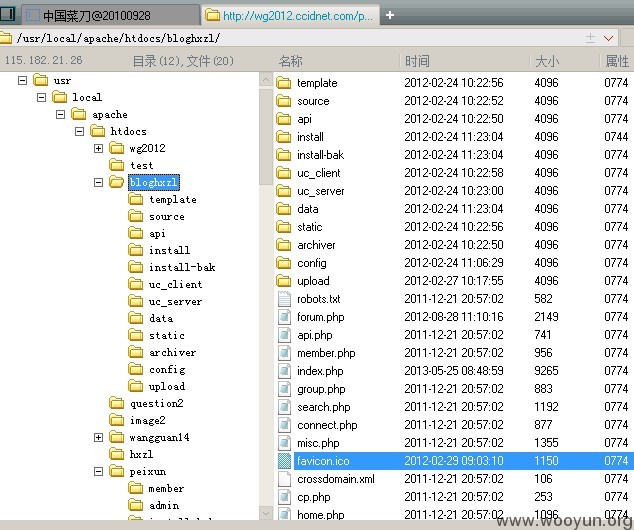Image resolution: width=634 pixels, height=530 pixels.
Task: Click the IP address 115.182.21.26
Action: pos(43,60)
